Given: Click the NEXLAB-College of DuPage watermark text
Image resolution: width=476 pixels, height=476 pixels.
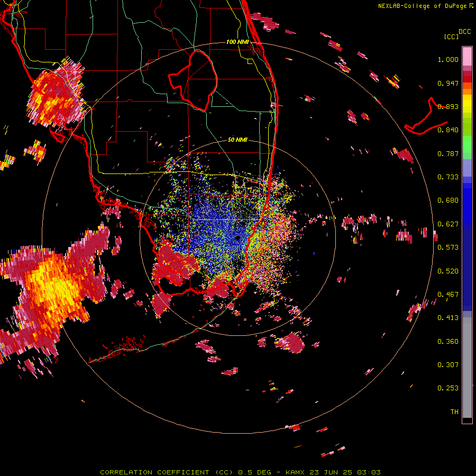Looking at the screenshot, I should coord(424,6).
